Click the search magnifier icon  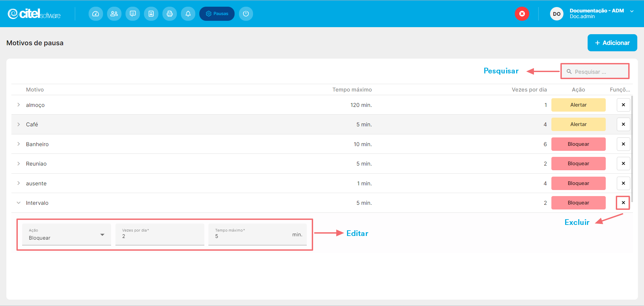[569, 71]
